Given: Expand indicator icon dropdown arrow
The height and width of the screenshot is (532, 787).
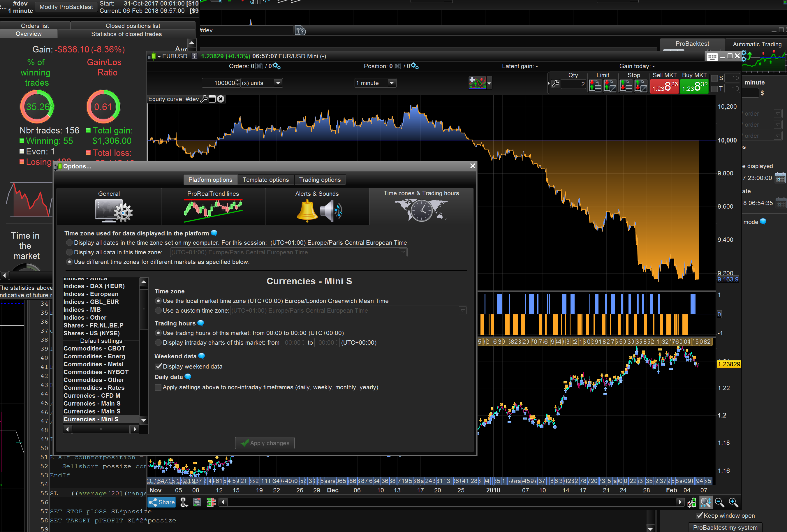Looking at the screenshot, I should click(489, 83).
